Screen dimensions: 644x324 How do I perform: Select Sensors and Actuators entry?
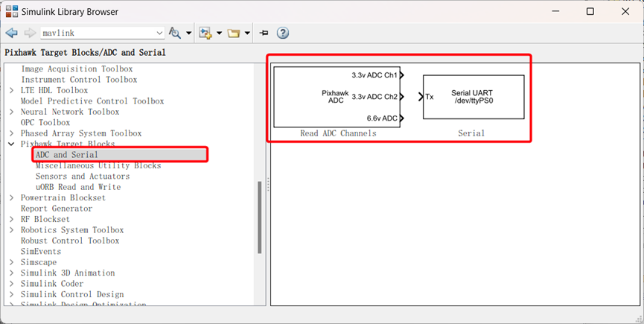83,177
